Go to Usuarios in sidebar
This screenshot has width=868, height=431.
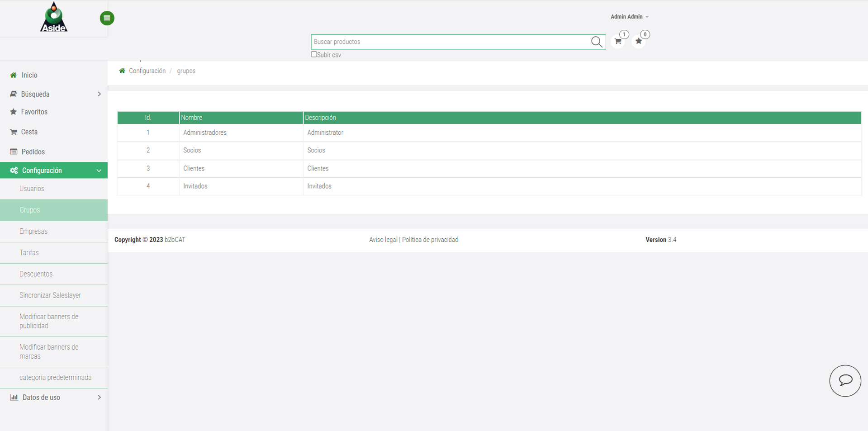coord(32,189)
